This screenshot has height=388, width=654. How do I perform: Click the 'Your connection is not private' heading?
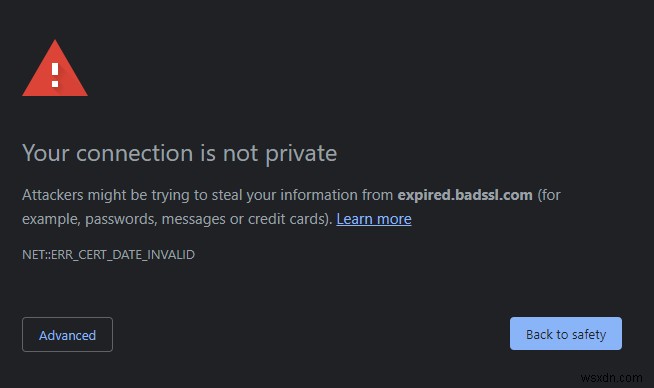pos(179,153)
